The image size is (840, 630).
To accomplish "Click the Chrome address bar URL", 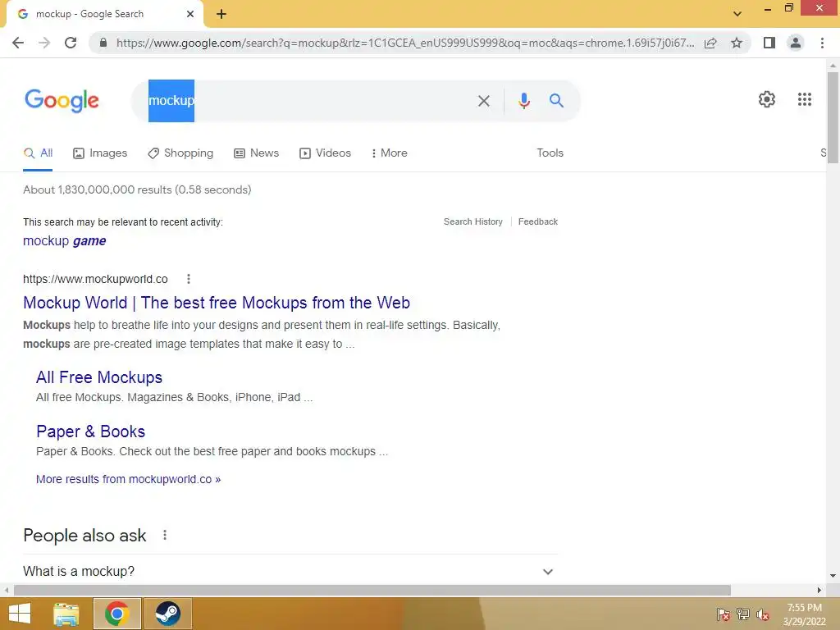I will click(x=405, y=43).
